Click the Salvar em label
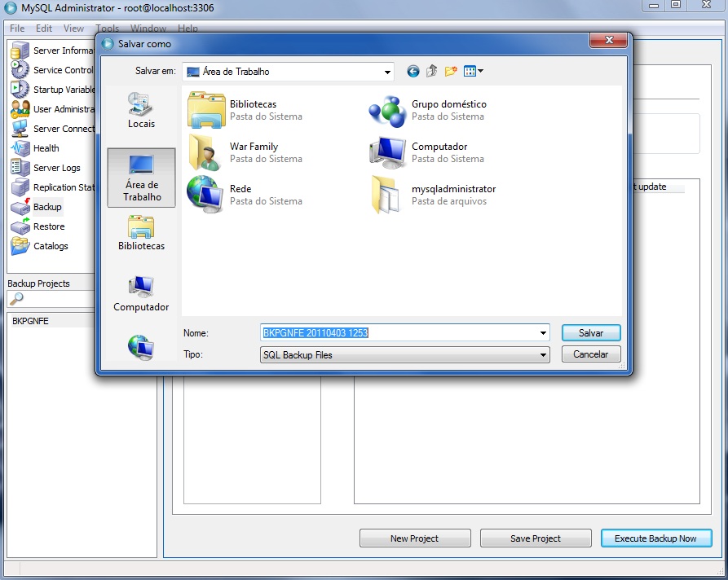The image size is (728, 580). (x=156, y=71)
